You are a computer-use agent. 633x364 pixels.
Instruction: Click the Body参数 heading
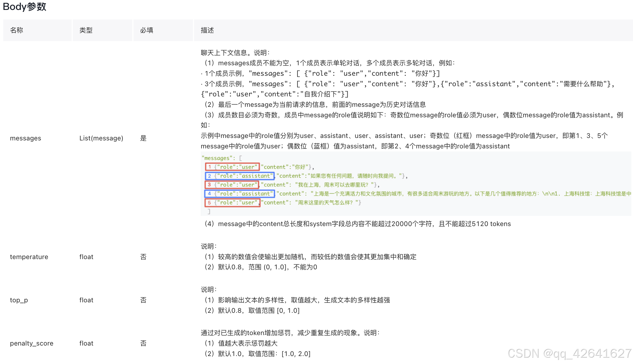click(x=24, y=6)
